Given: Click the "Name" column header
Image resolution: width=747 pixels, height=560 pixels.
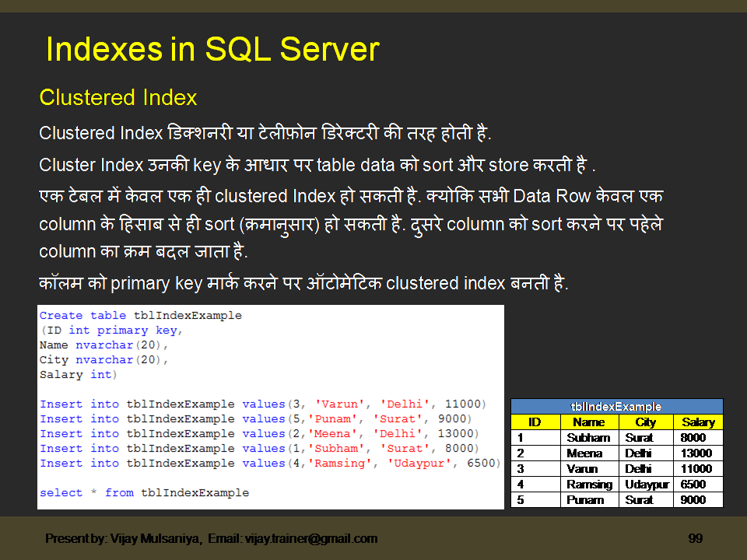Looking at the screenshot, I should coord(589,422).
